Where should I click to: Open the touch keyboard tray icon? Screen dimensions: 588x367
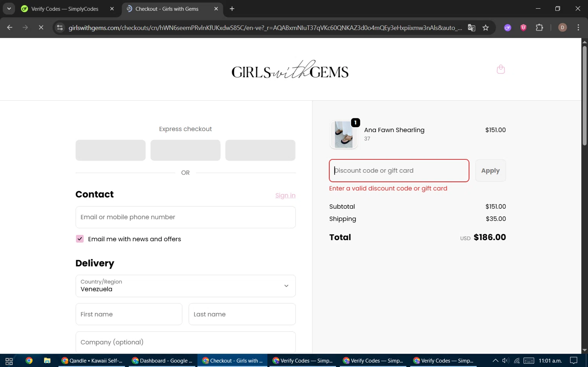[529, 361]
